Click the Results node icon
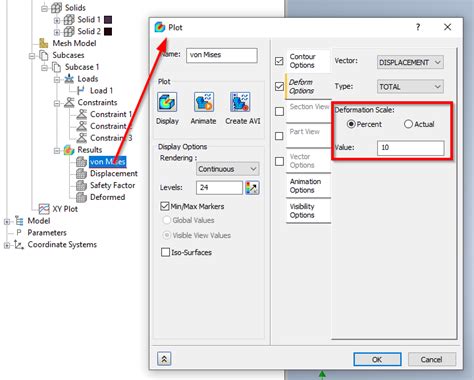This screenshot has height=380, width=474. click(x=69, y=150)
